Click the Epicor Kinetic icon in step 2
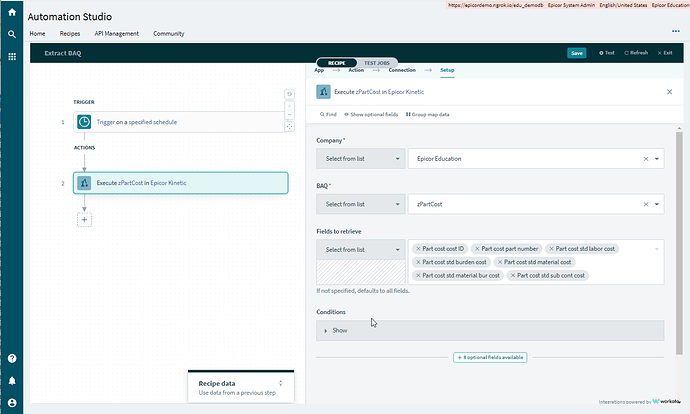 point(84,183)
